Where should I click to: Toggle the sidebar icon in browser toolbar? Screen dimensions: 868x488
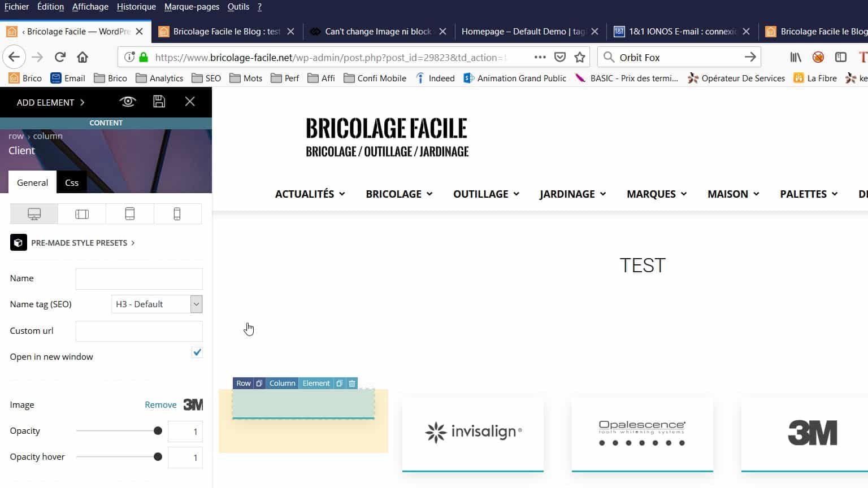841,57
